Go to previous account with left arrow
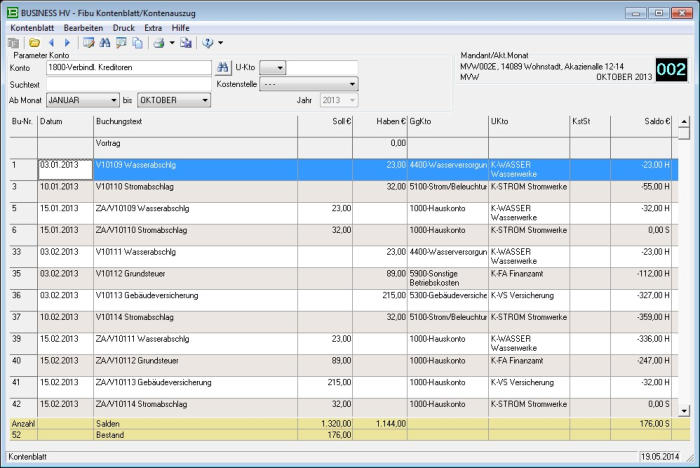Screen dimensions: 700x468 coord(51,43)
